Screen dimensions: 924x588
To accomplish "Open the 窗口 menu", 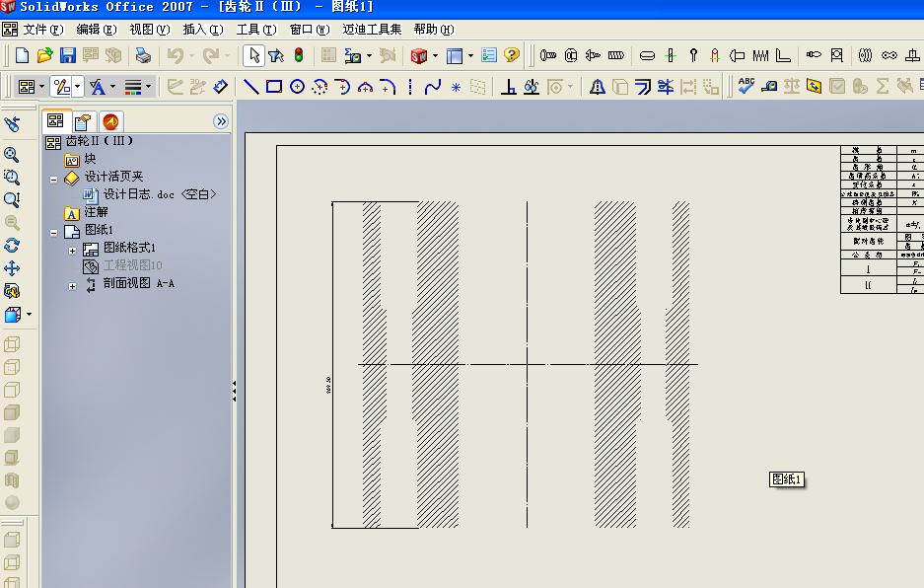I will (x=310, y=29).
